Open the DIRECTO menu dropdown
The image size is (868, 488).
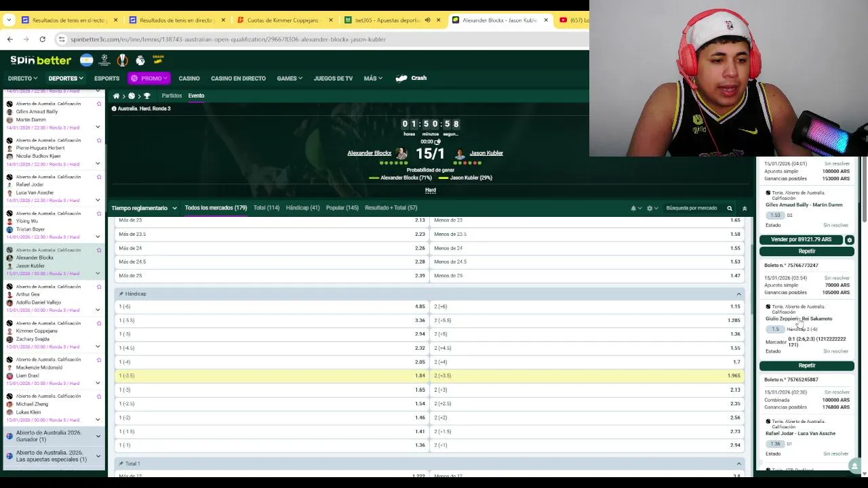tap(22, 79)
